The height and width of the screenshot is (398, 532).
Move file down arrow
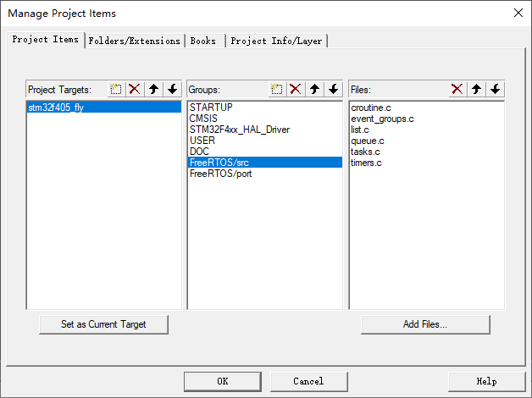pyautogui.click(x=496, y=89)
